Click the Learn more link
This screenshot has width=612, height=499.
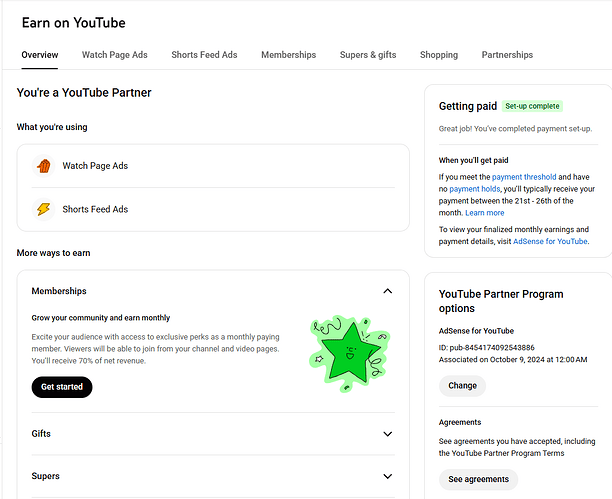pos(485,213)
